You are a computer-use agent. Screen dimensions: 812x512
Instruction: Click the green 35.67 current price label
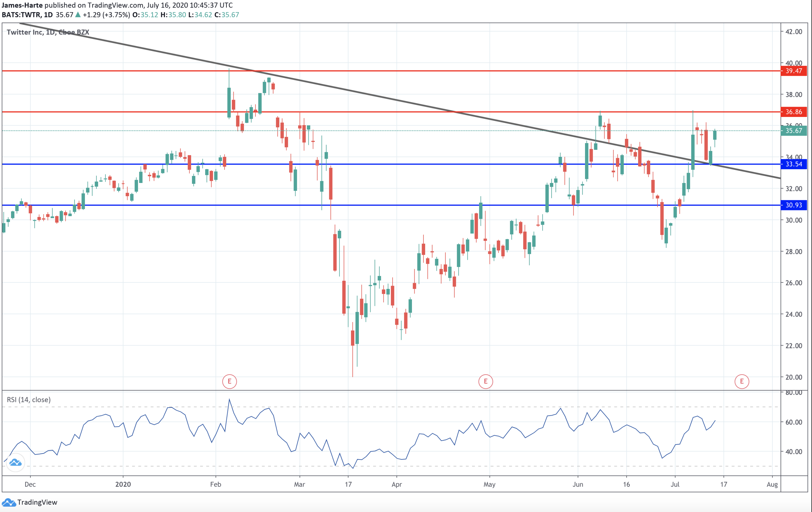pos(793,131)
